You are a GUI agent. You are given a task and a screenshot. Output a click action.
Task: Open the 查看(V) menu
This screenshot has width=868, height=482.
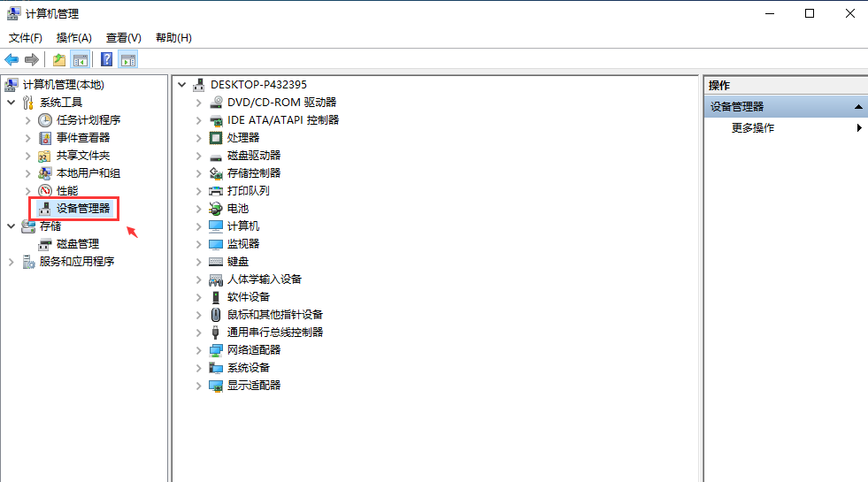click(x=124, y=38)
